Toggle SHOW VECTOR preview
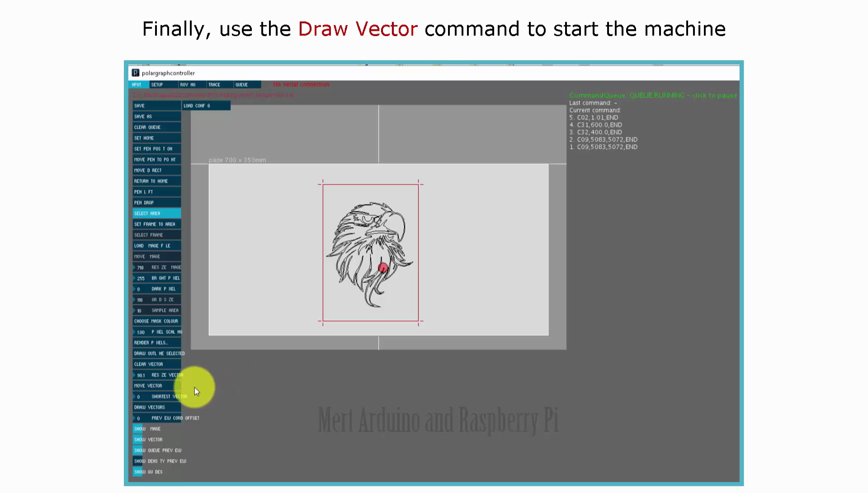Viewport: 868px width, 493px height. 148,439
